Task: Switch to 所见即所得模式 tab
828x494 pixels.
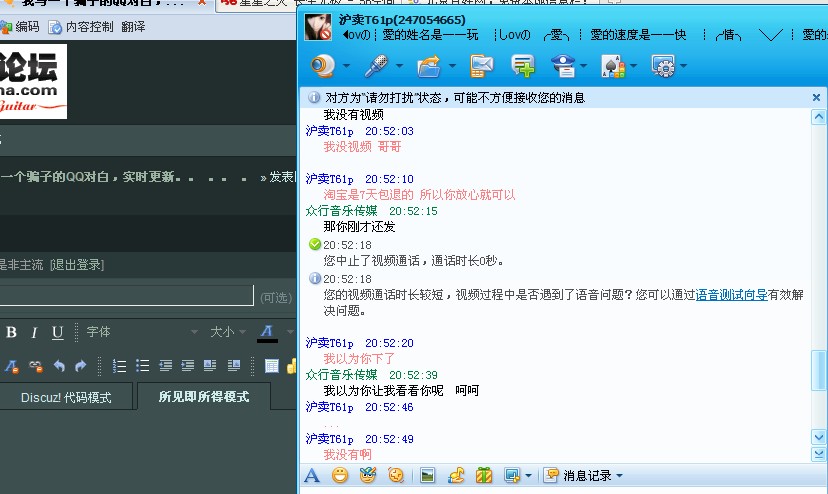Action: pos(203,397)
